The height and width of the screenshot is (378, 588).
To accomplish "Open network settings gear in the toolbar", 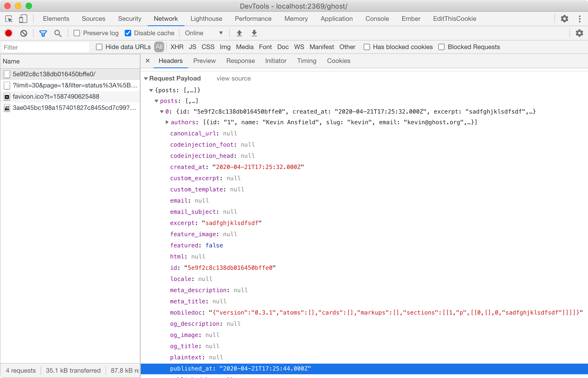I will (579, 33).
